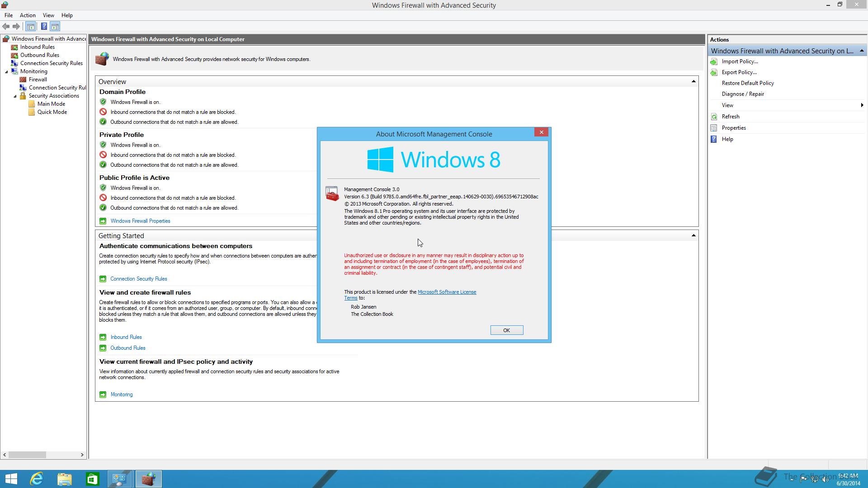868x488 pixels.
Task: Click Help in Actions pane
Action: point(727,139)
